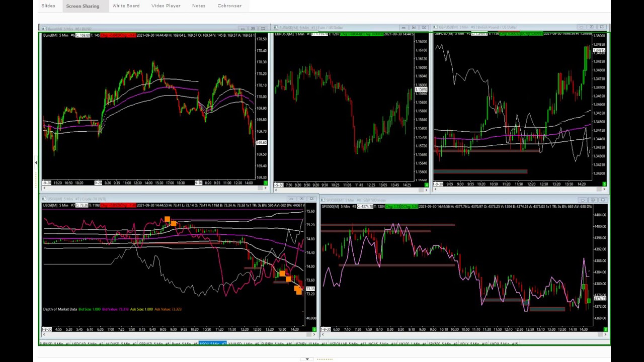The height and width of the screenshot is (362, 644).
Task: Click the SPX500 chart window title icon
Action: 324,200
